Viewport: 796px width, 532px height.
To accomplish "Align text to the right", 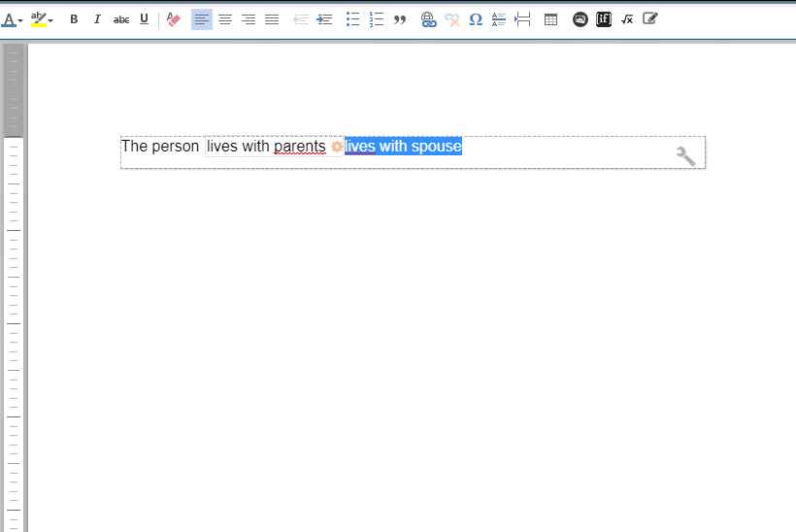I will [249, 19].
